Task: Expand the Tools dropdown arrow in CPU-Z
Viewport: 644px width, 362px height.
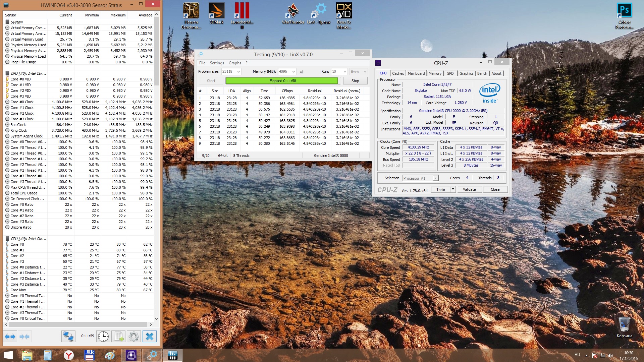Action: tap(452, 189)
